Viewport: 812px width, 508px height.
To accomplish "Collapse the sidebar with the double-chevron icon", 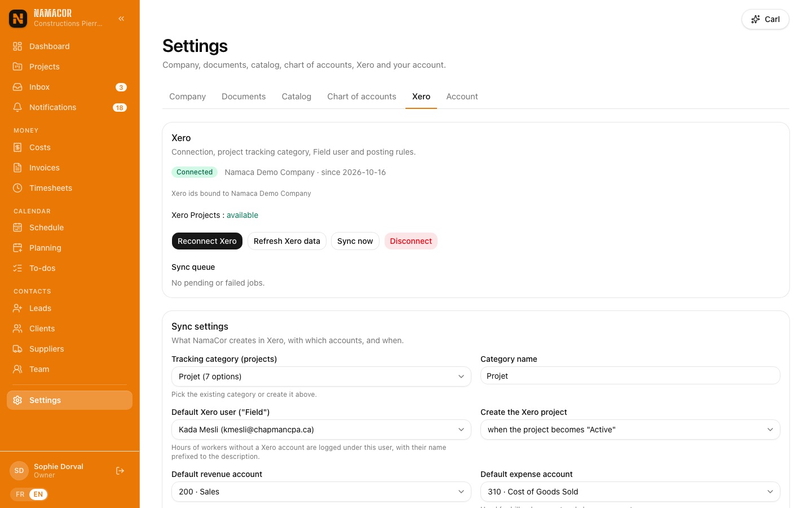I will tap(121, 19).
